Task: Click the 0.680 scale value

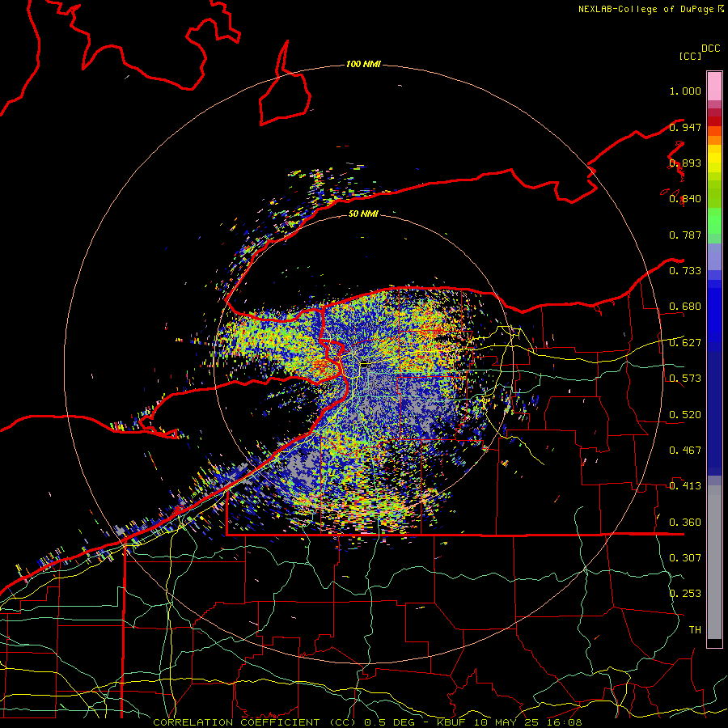Action: [x=685, y=307]
